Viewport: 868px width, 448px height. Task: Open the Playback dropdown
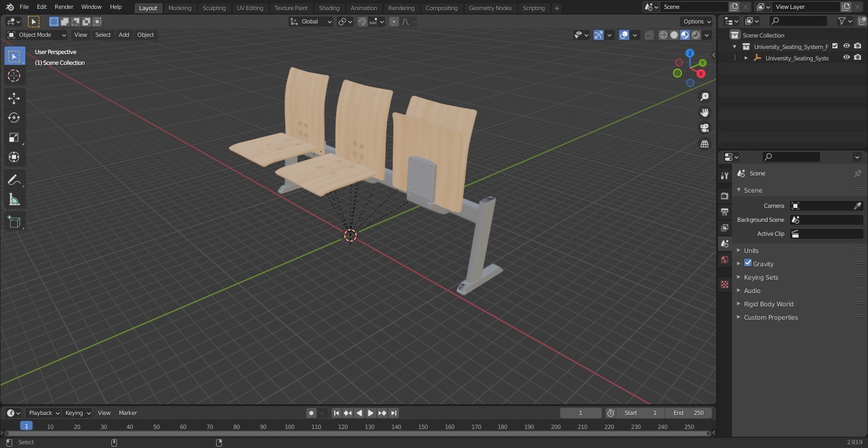[x=44, y=413]
